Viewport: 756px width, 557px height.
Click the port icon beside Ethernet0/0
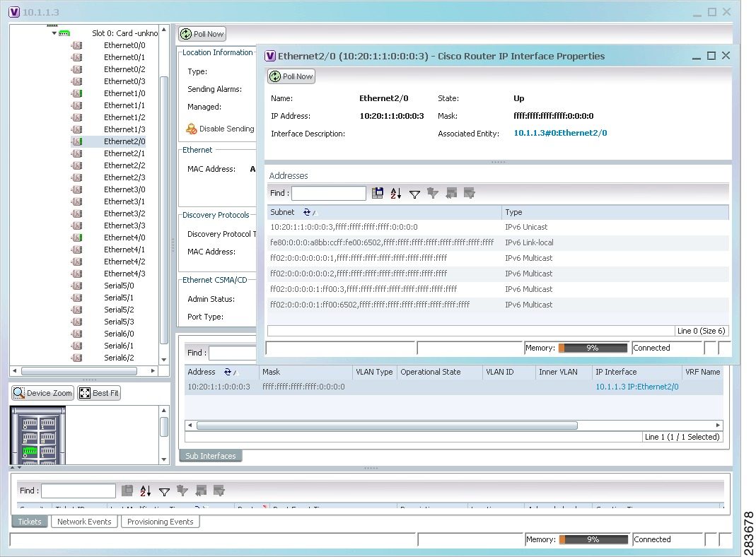76,45
